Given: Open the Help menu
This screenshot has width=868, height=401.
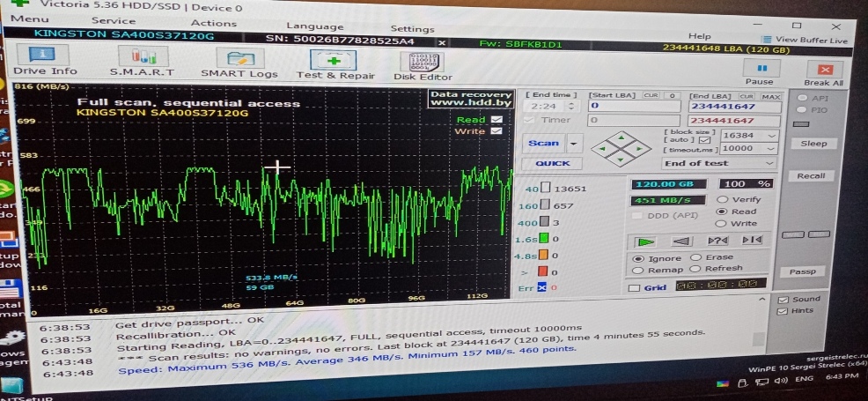Looking at the screenshot, I should pyautogui.click(x=700, y=36).
